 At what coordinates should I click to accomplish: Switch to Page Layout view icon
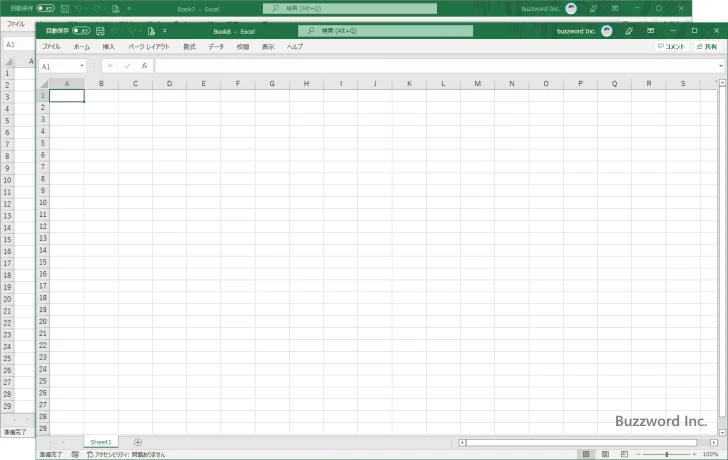click(x=605, y=454)
